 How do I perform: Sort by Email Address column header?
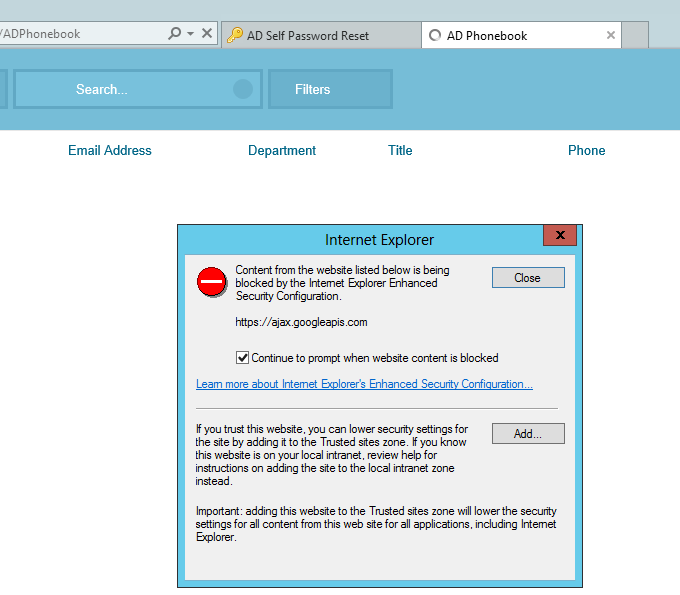(x=110, y=150)
